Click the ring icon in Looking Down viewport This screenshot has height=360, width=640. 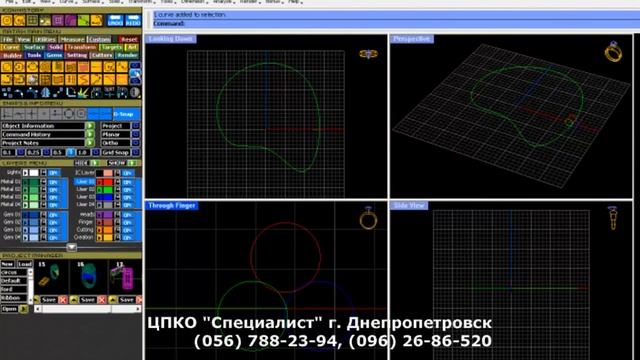(x=368, y=54)
